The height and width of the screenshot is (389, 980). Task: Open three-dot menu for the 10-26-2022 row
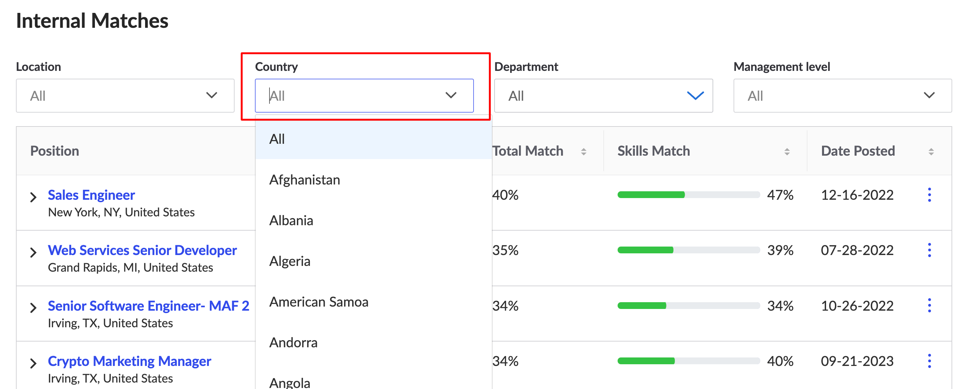(929, 306)
